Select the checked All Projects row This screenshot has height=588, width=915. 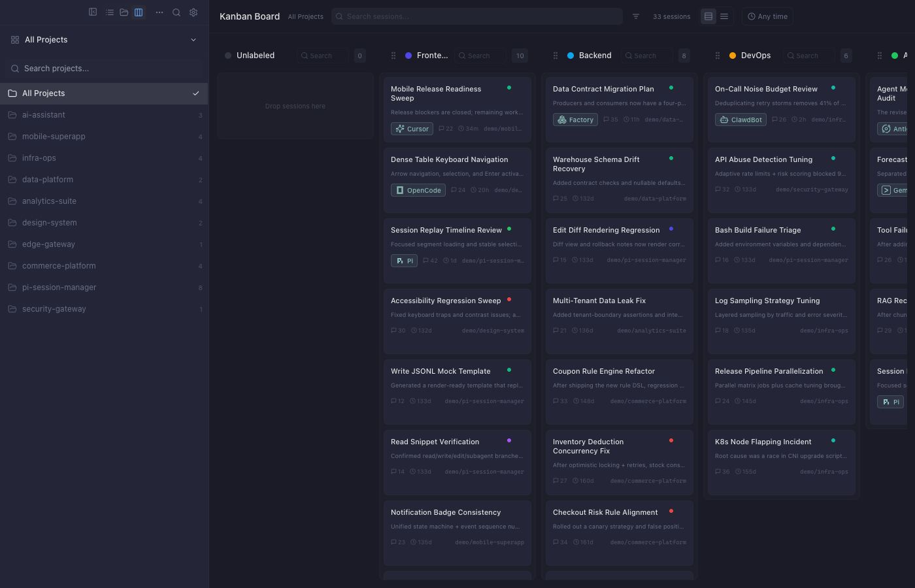(104, 93)
